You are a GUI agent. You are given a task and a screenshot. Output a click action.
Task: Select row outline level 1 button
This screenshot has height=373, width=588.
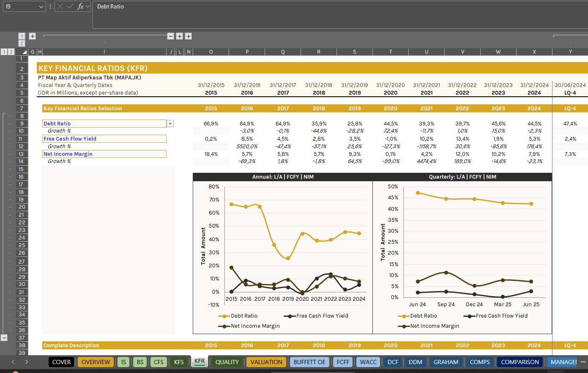point(4,52)
